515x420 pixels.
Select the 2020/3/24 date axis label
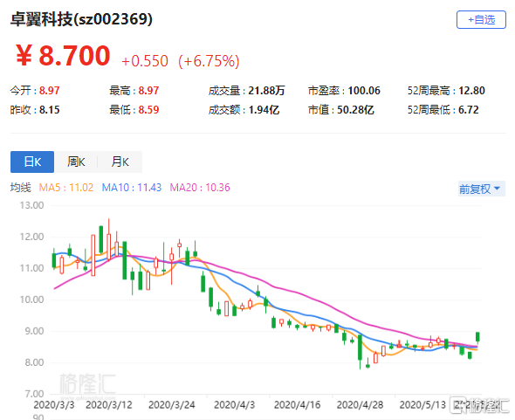[172, 404]
